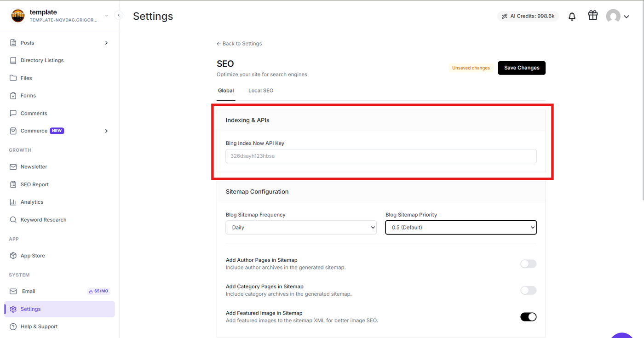Focus the Bing Index Now API Key field
Screen dimensions: 644x338
[x=381, y=156]
